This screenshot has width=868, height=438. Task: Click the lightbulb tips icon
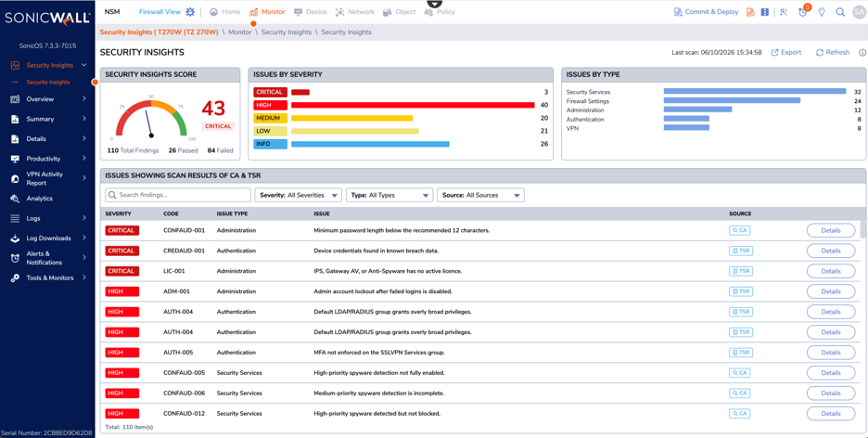coord(822,12)
